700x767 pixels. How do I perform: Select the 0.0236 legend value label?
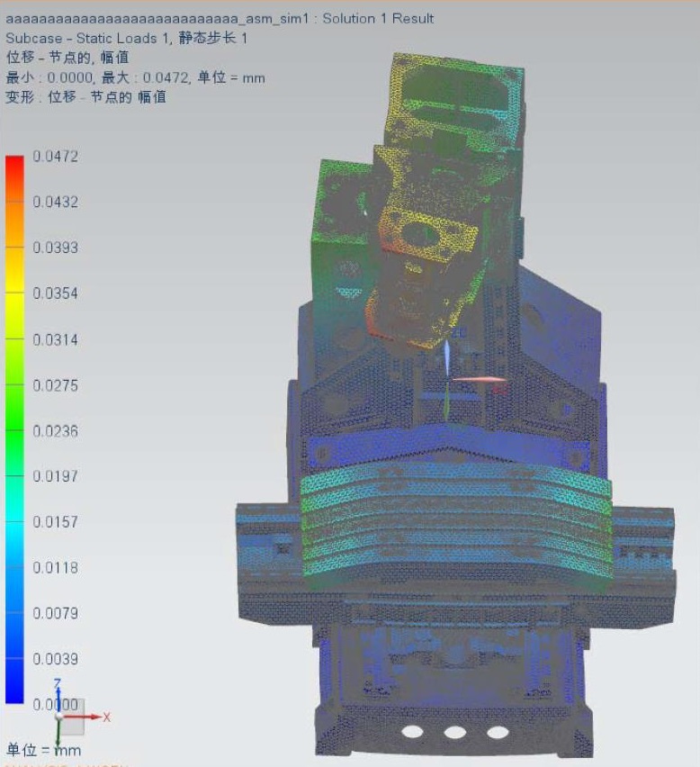pyautogui.click(x=56, y=431)
